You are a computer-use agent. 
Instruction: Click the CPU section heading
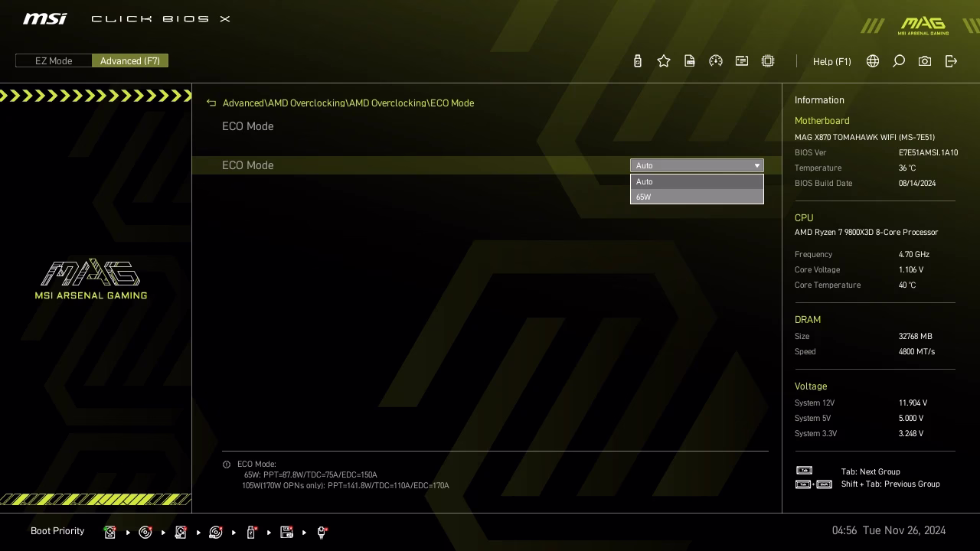pyautogui.click(x=804, y=218)
